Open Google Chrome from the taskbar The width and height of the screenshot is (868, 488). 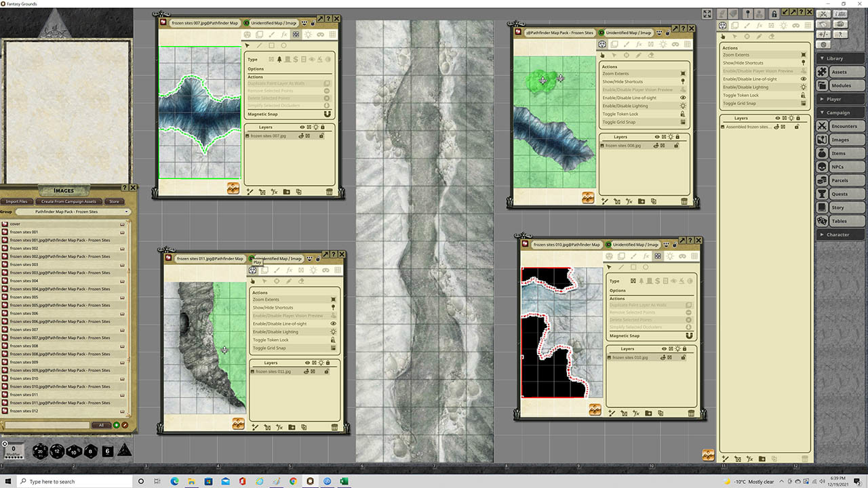point(293,481)
